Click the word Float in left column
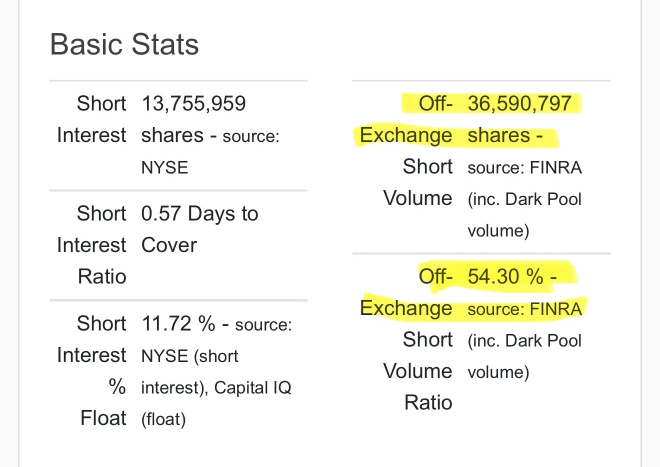 coord(104,418)
